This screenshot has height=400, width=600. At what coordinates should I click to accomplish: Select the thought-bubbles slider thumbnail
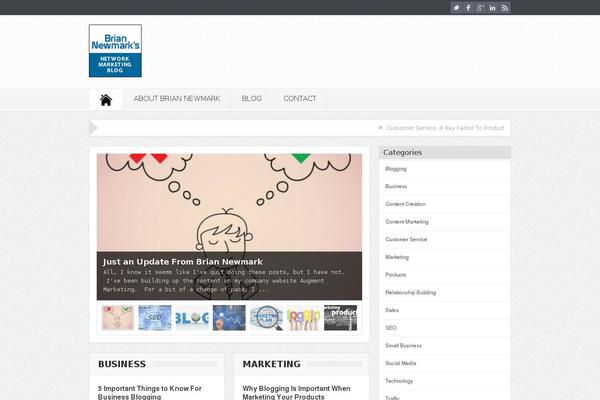coord(118,318)
